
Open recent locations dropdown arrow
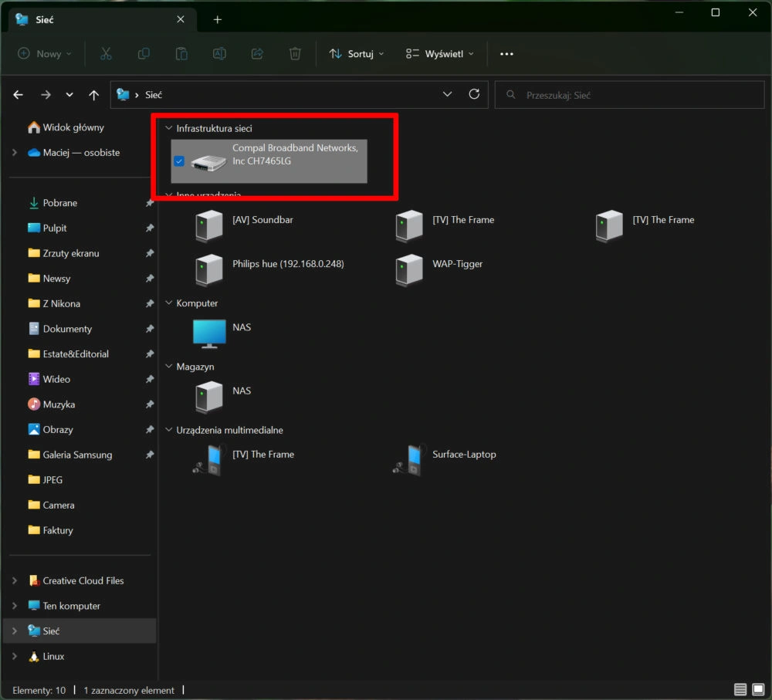point(69,94)
